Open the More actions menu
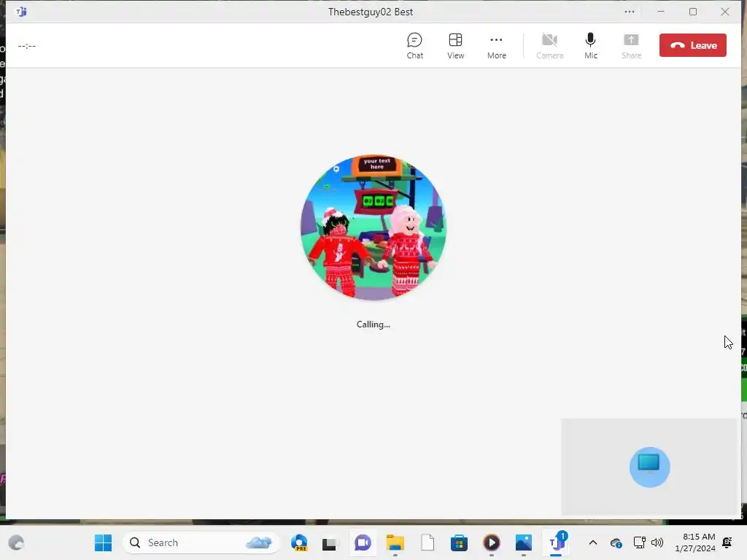The image size is (747, 560). (496, 46)
